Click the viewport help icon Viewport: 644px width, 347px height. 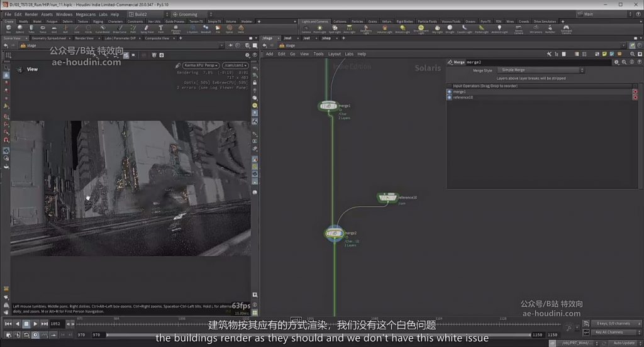(x=255, y=55)
